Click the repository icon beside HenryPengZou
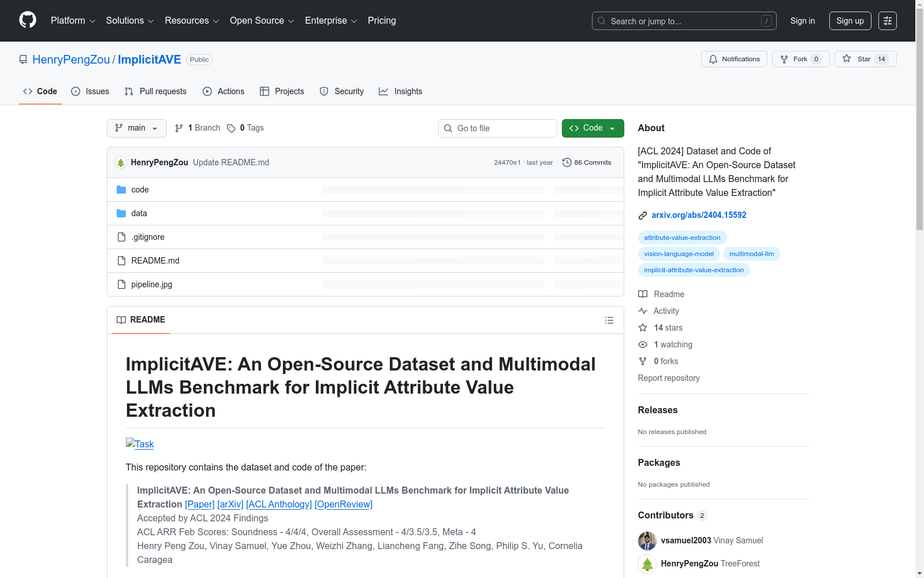924x578 pixels. pyautogui.click(x=23, y=60)
